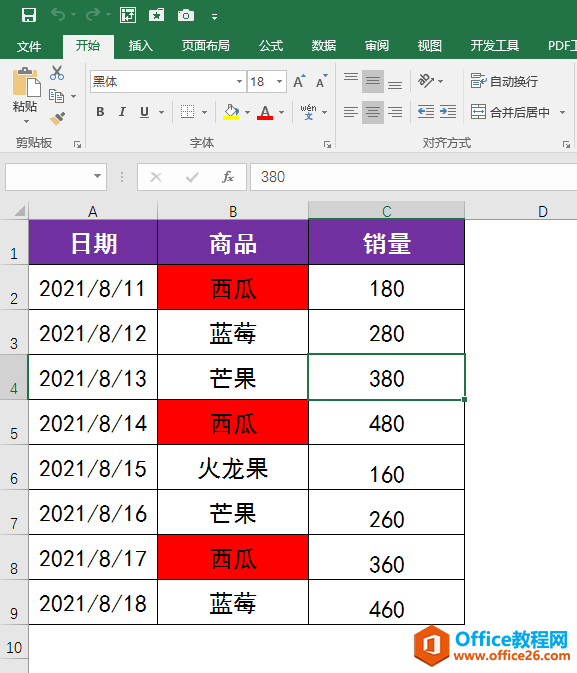Click the Select All corner triangle
Viewport: 577px width, 673px height.
coord(19,211)
